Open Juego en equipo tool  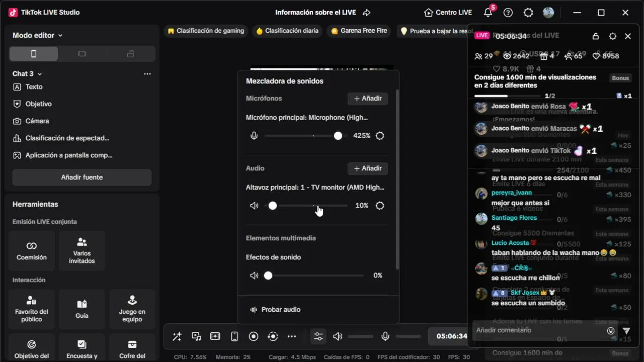[132, 309]
